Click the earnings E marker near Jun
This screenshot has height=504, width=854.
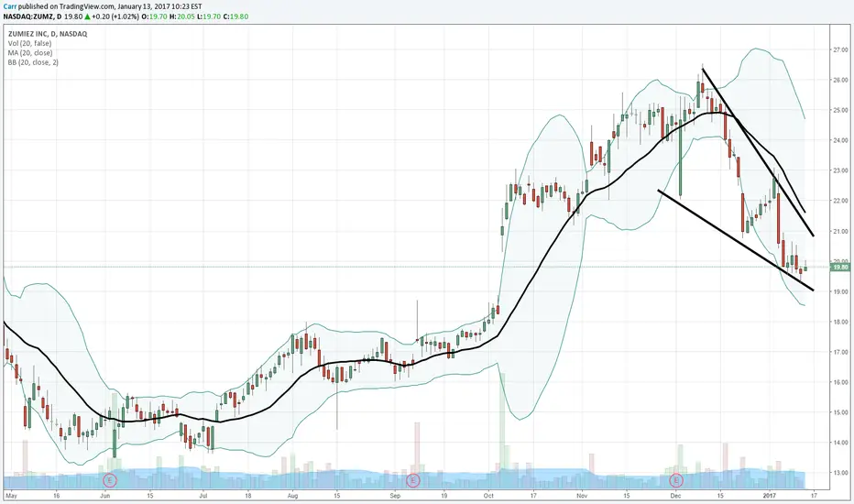[x=110, y=480]
